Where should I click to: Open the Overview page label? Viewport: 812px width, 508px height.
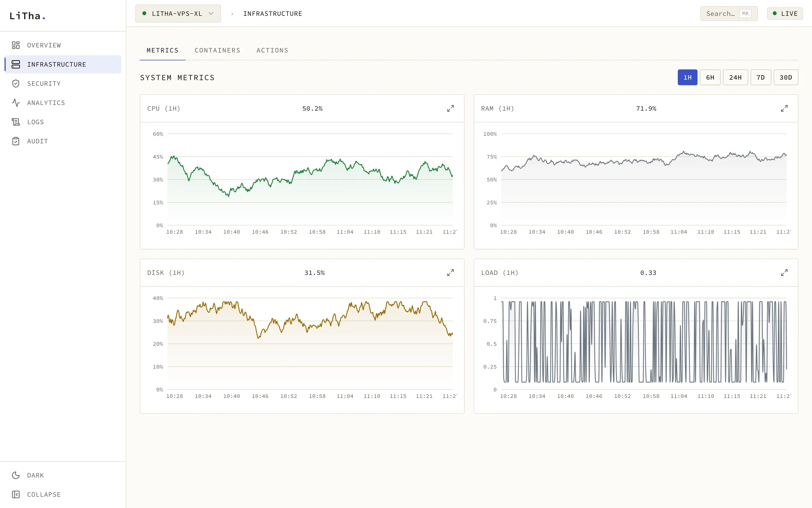click(x=44, y=45)
